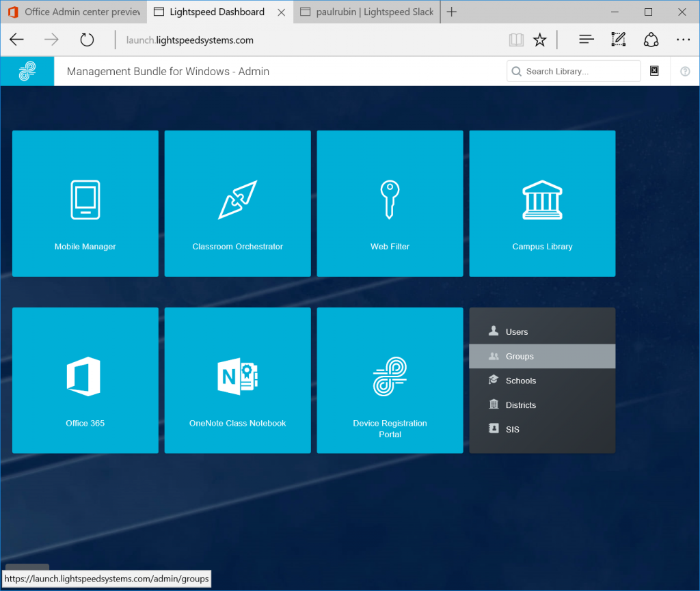Switch to Office Admin center preview tab
Screen dimensions: 700x591
point(75,12)
